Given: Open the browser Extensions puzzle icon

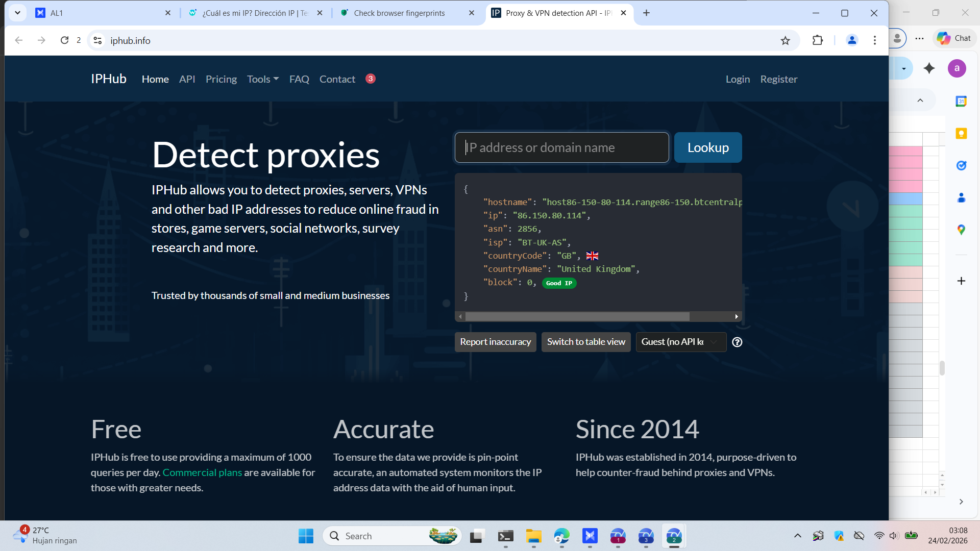Looking at the screenshot, I should pyautogui.click(x=818, y=40).
